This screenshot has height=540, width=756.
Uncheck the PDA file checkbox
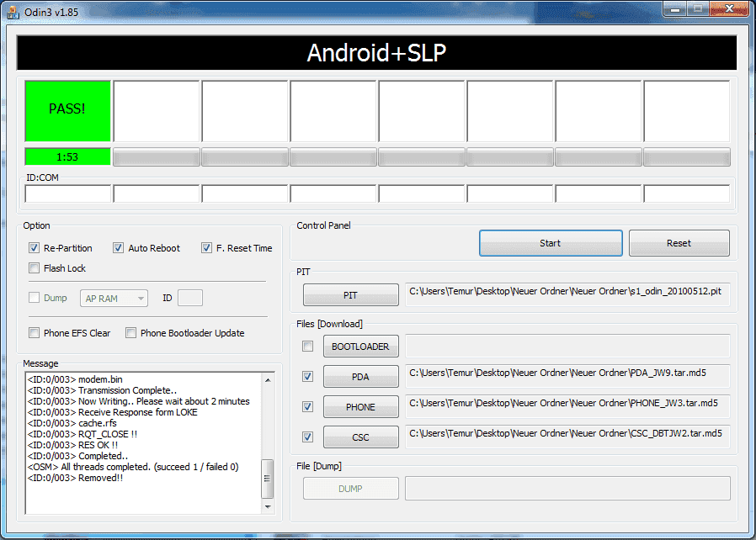pyautogui.click(x=307, y=377)
